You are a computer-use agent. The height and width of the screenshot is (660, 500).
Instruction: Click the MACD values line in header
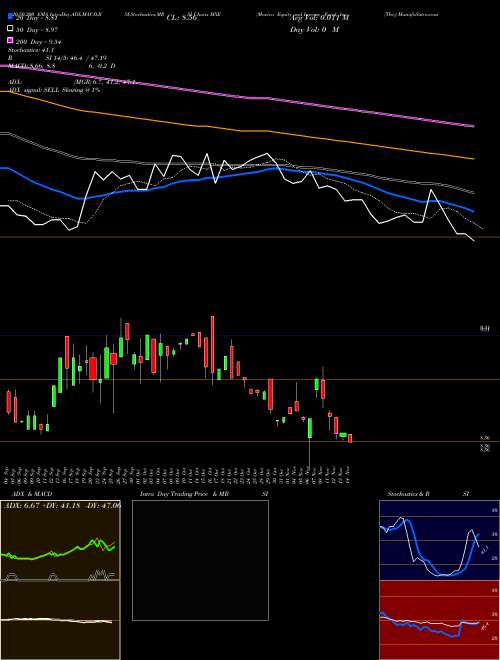(61, 66)
